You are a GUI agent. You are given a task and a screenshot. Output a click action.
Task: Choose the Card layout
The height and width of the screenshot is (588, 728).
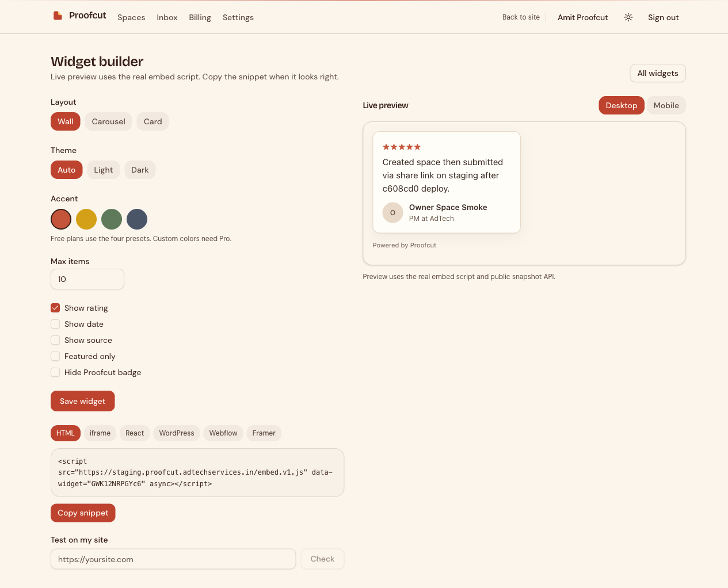tap(153, 121)
